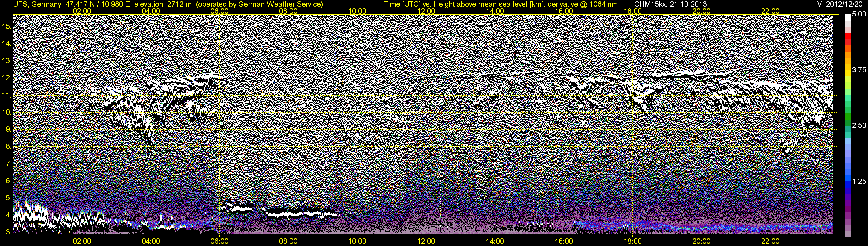Viewport: 868px width, 246px height.
Task: Click the 16:00 label on the bottom time axis
Action: (x=564, y=241)
